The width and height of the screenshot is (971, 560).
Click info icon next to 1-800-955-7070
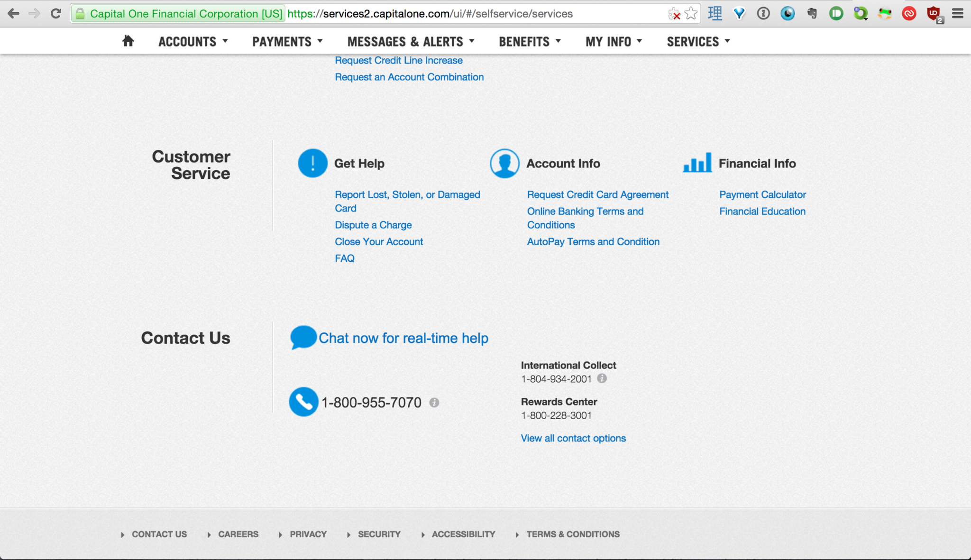click(434, 403)
